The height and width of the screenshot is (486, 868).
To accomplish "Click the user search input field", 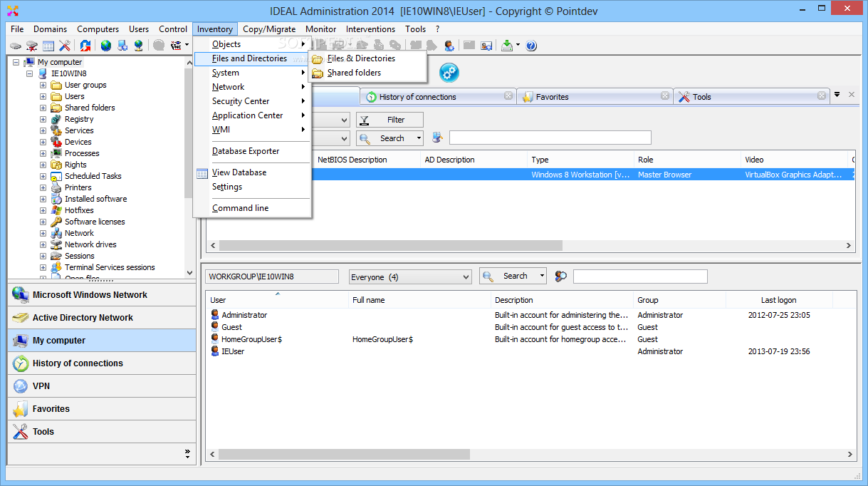I will [640, 276].
